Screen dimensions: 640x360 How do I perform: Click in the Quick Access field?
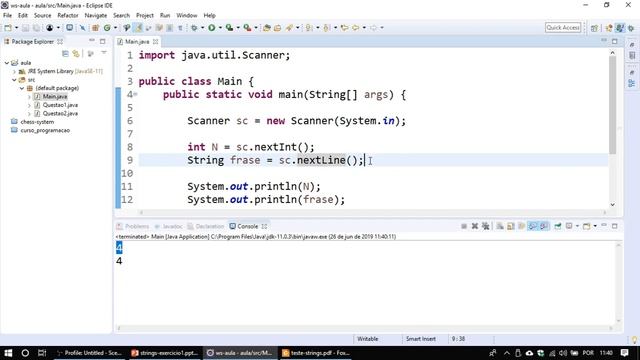click(563, 27)
